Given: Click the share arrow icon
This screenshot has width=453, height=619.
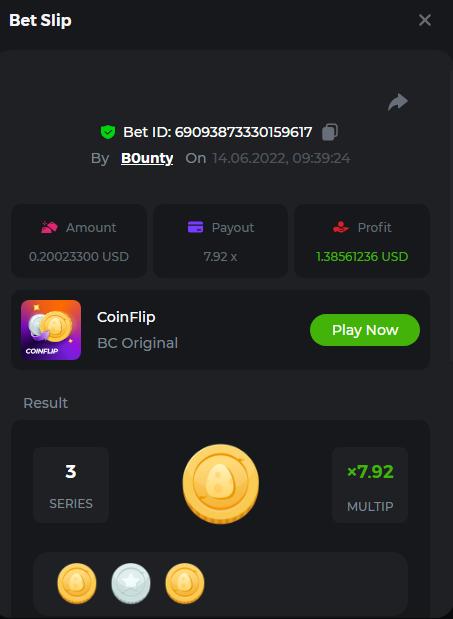Looking at the screenshot, I should coord(398,102).
